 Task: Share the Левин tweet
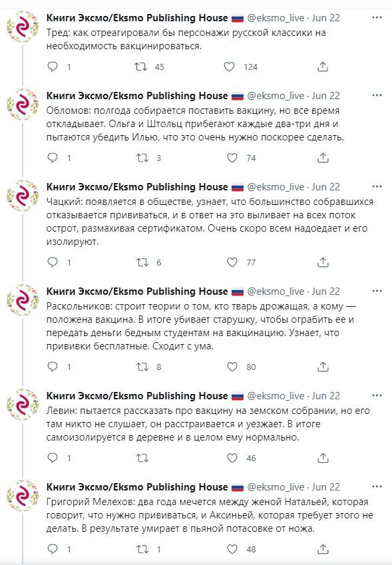[323, 458]
